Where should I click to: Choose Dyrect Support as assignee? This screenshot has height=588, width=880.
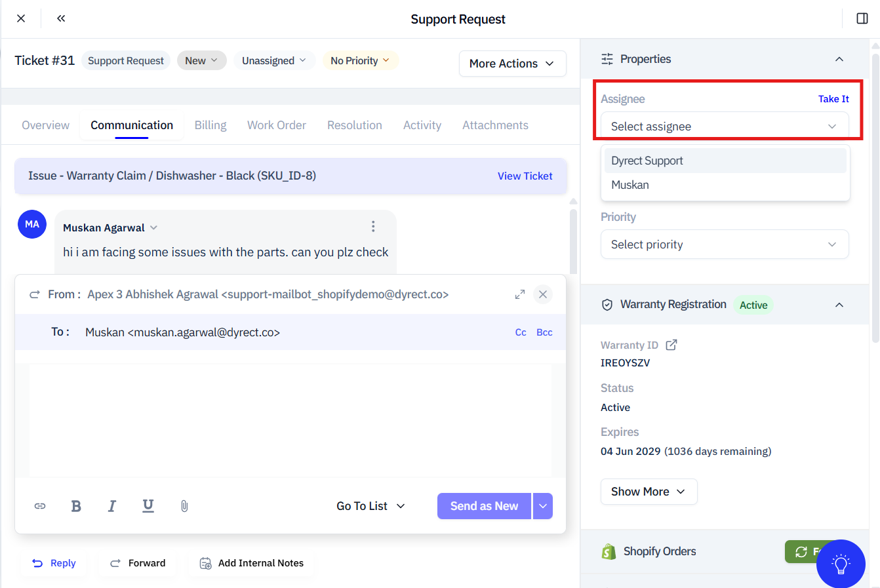(725, 161)
